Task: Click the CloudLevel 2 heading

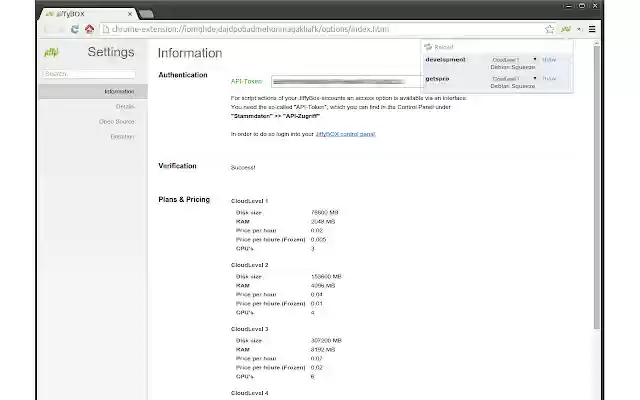Action: 249,265
